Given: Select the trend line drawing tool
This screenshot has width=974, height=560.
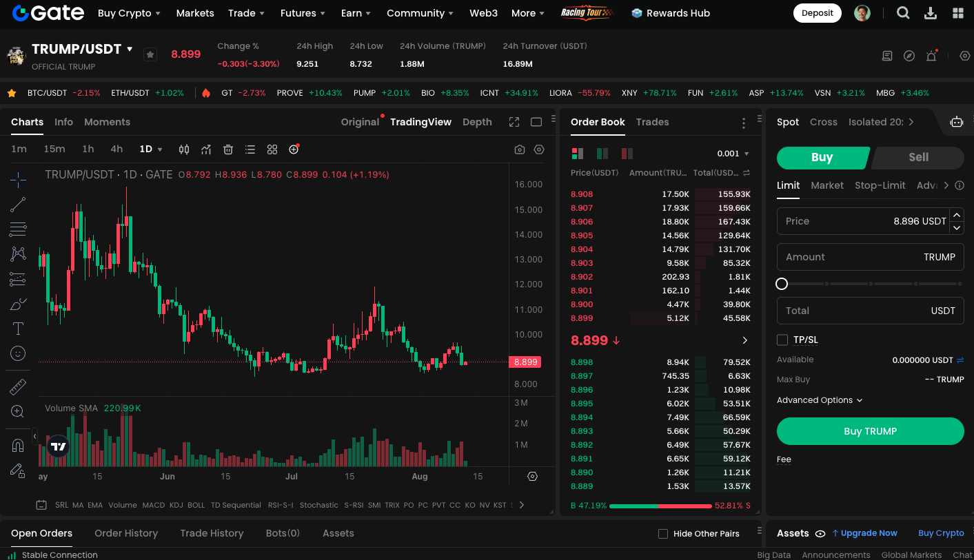Looking at the screenshot, I should point(18,205).
